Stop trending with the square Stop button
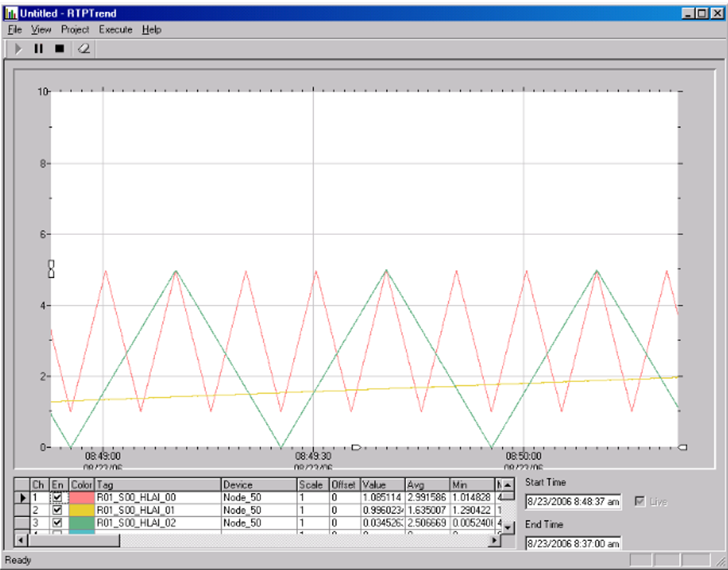Image resolution: width=728 pixels, height=570 pixels. tap(60, 48)
